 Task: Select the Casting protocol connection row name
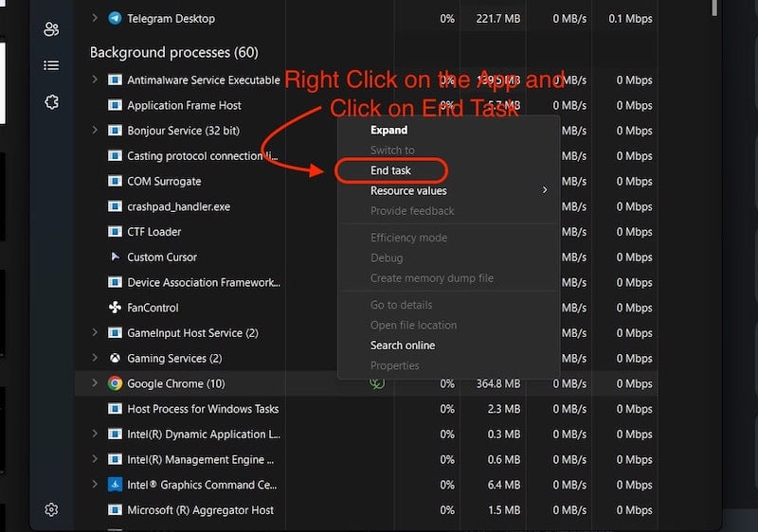click(x=203, y=156)
